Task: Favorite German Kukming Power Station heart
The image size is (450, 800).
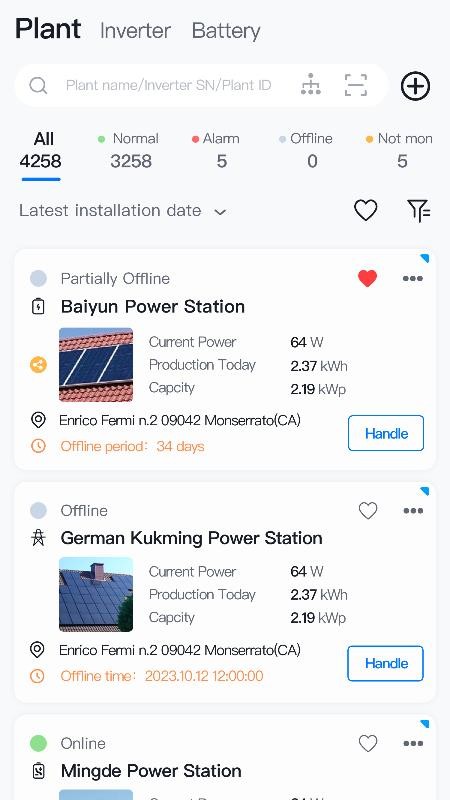Action: [x=368, y=511]
